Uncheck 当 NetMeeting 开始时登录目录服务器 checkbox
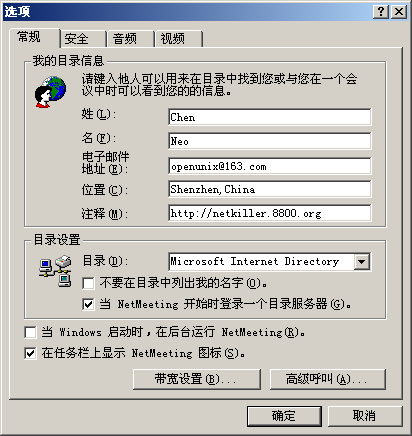 tap(88, 304)
